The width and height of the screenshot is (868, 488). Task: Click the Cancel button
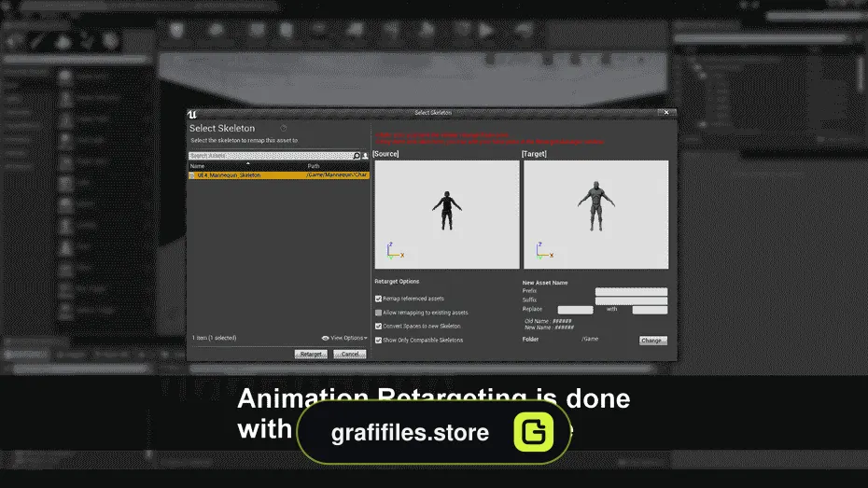point(350,355)
